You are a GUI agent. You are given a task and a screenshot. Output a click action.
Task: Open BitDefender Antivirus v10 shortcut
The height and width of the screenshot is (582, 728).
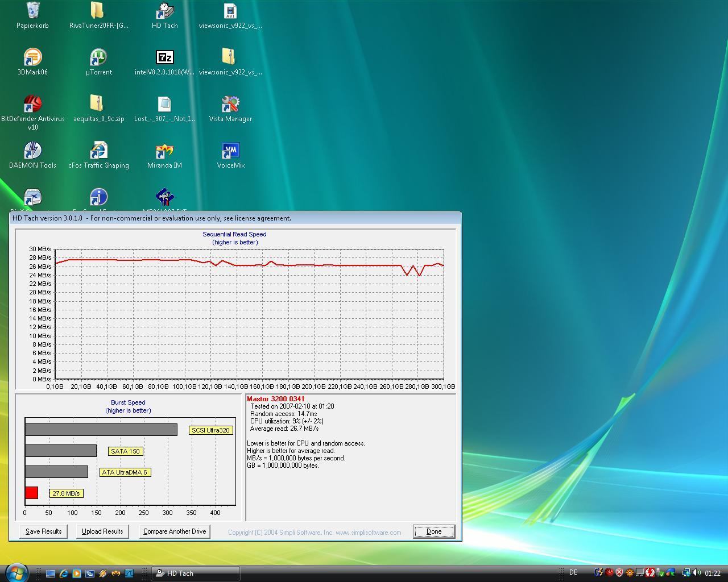[x=32, y=105]
